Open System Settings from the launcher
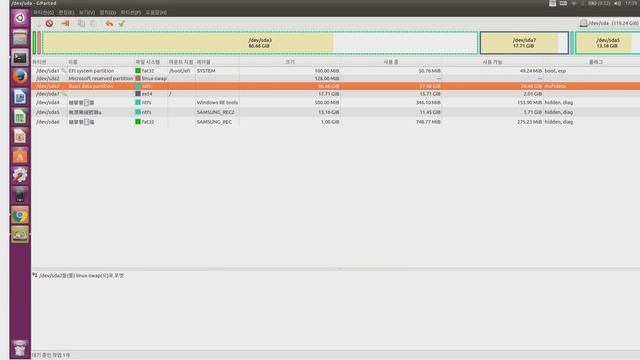640x360 pixels. tap(20, 176)
